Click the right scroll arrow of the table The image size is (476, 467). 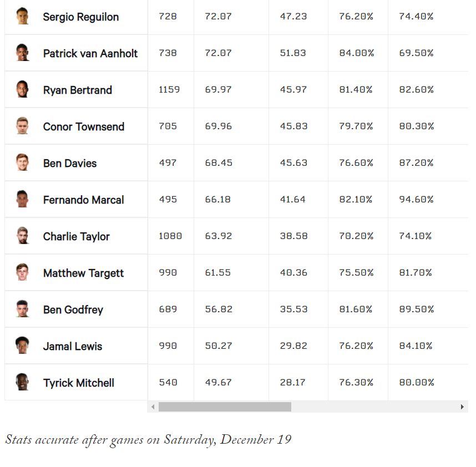coord(462,407)
